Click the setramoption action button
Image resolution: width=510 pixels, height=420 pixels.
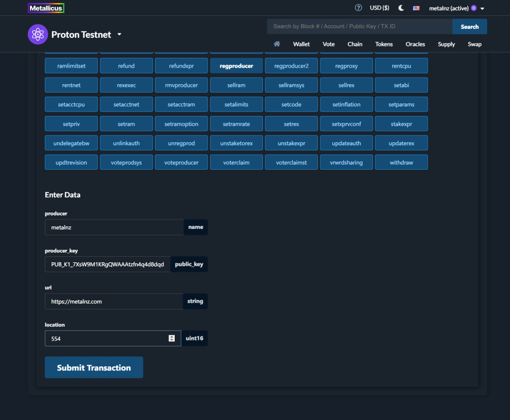coord(181,124)
